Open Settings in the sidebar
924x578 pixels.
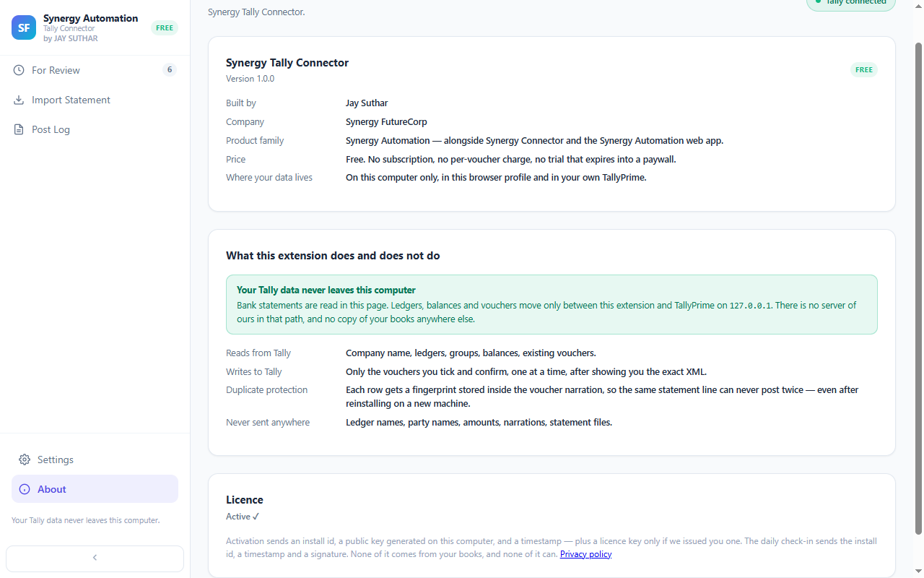pyautogui.click(x=95, y=460)
